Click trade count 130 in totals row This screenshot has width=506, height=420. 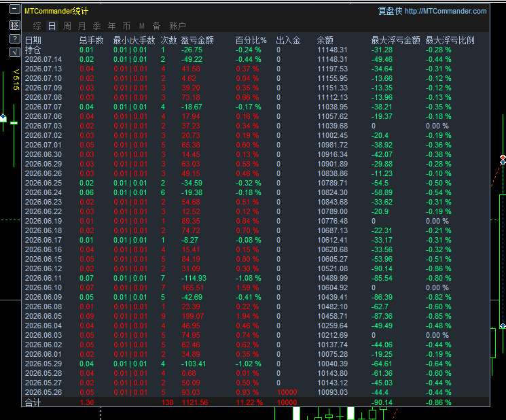coord(168,402)
